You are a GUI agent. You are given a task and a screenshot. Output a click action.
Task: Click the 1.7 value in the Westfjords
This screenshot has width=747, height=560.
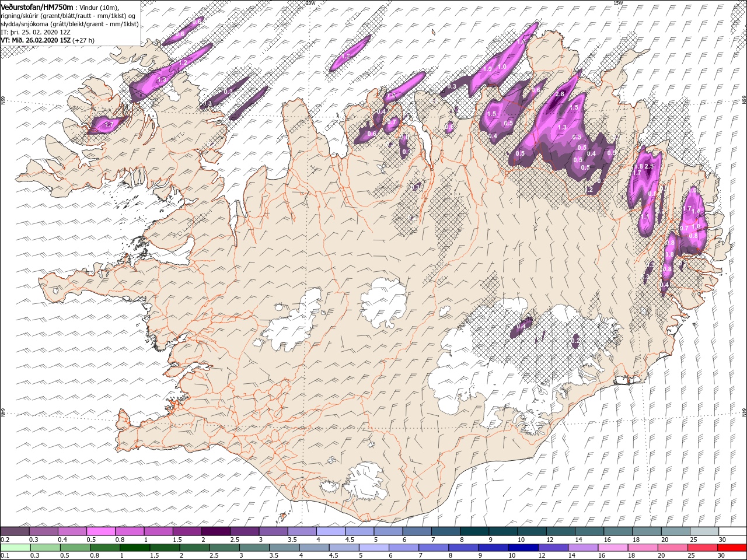[109, 124]
